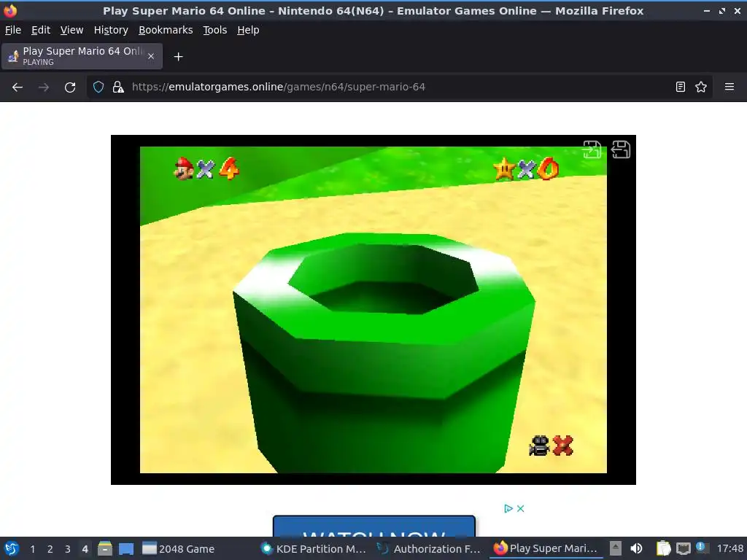Switch to KDE Partition Manager window

[x=314, y=548]
